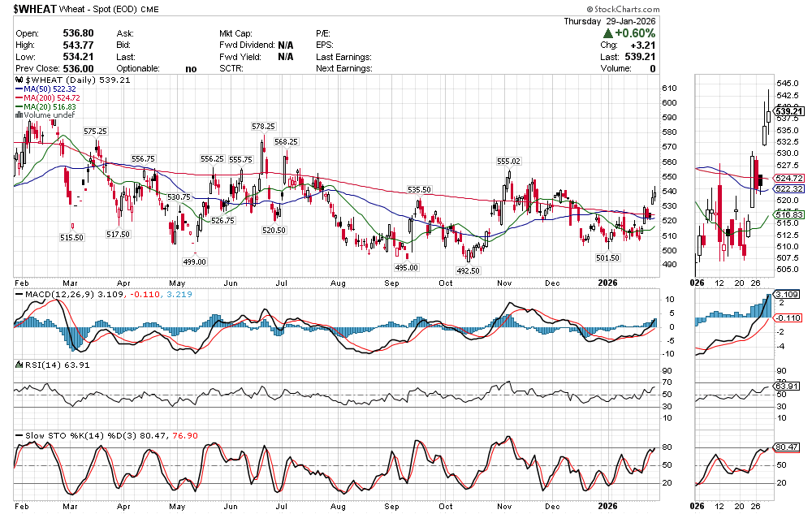The image size is (812, 514).
Task: Click the green up-arrow change indicator
Action: tap(607, 33)
